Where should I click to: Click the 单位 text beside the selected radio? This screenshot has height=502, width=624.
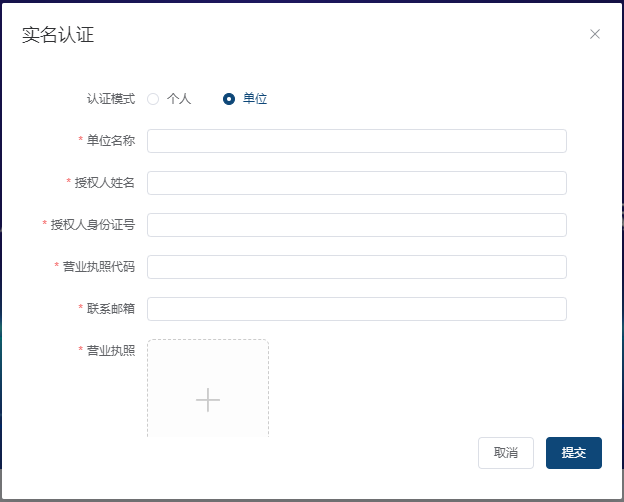(255, 99)
